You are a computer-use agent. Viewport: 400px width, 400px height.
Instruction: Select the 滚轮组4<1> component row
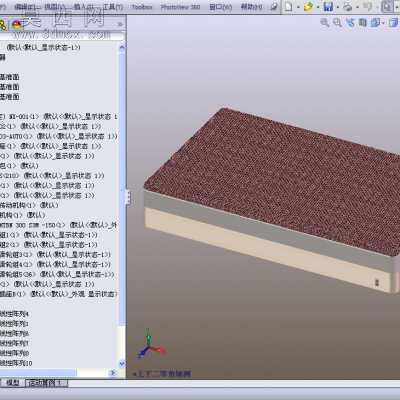pyautogui.click(x=55, y=265)
